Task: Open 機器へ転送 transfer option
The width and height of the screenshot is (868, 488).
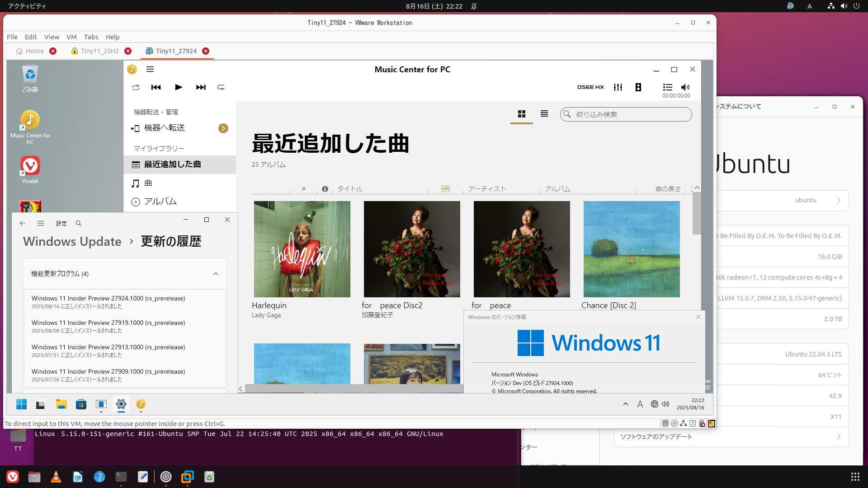Action: point(164,128)
